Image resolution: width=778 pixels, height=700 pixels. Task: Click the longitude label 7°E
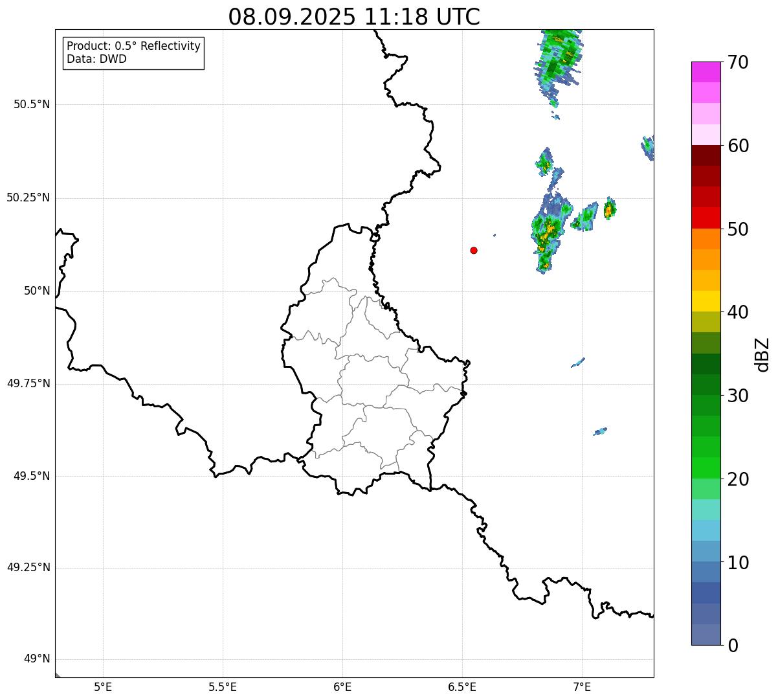pos(582,686)
